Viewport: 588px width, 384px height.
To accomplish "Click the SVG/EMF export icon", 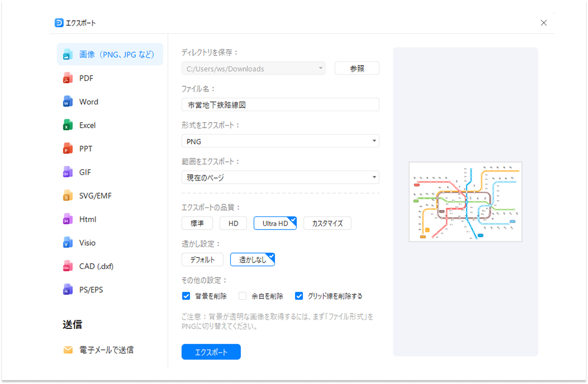I will click(x=68, y=196).
